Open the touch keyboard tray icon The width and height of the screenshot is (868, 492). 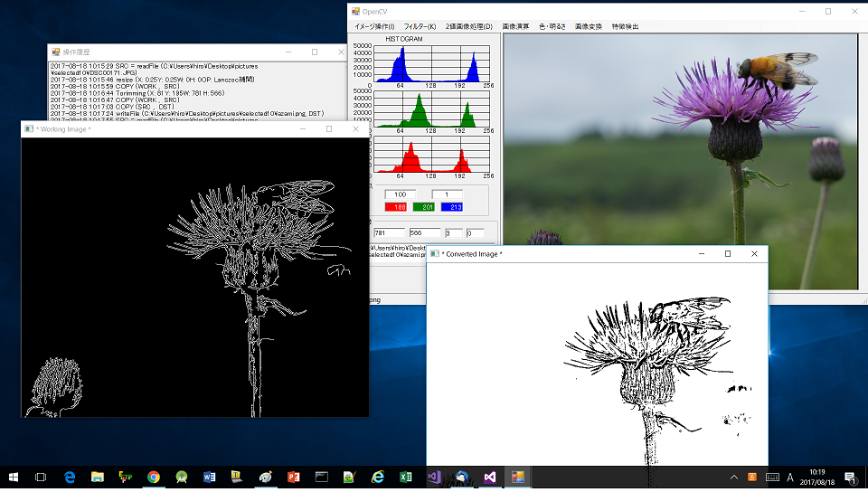click(x=772, y=477)
